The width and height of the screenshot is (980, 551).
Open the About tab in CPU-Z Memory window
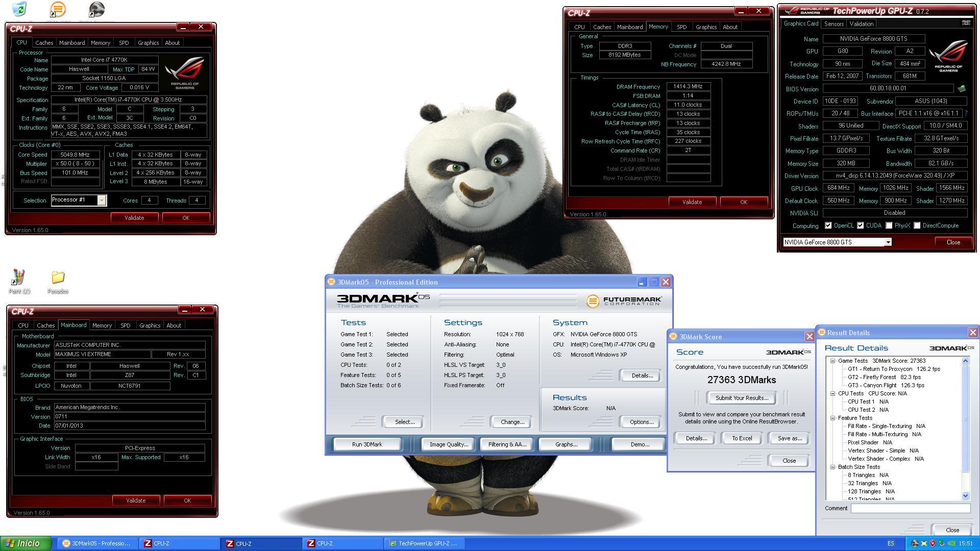point(730,27)
